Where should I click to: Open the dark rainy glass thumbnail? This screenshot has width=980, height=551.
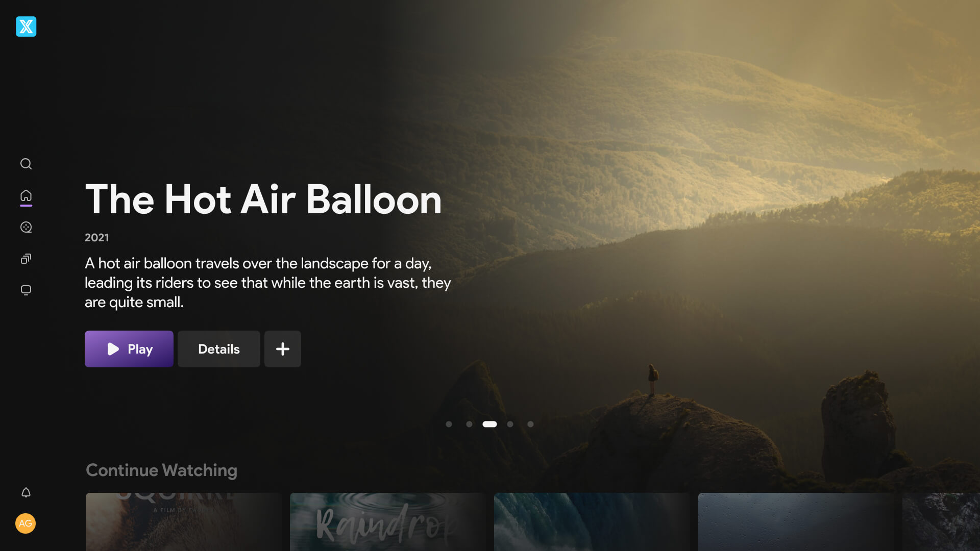point(796,522)
